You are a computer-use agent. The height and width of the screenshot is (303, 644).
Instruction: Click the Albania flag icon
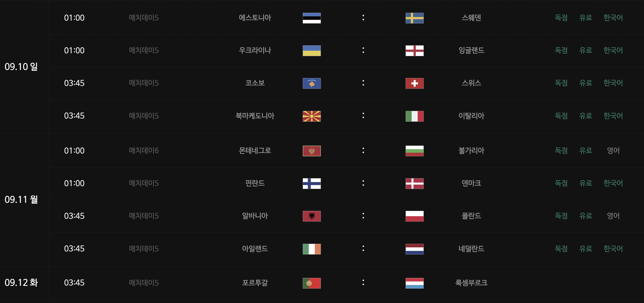point(312,216)
